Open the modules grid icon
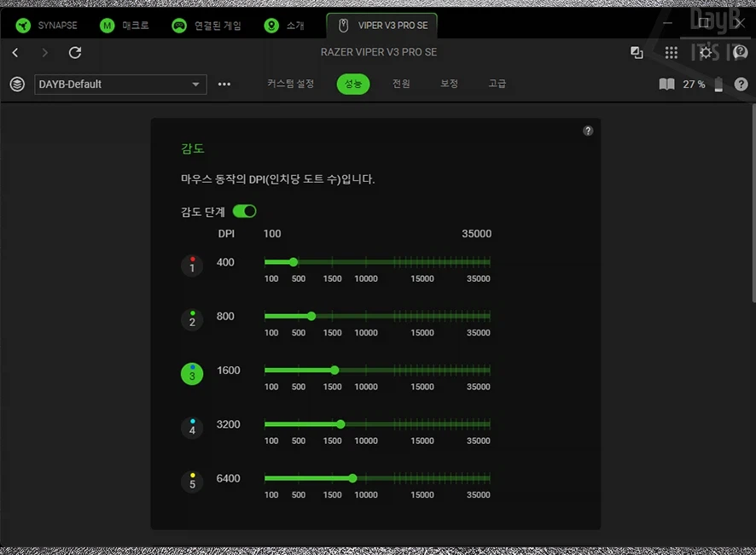The image size is (756, 555). point(672,52)
